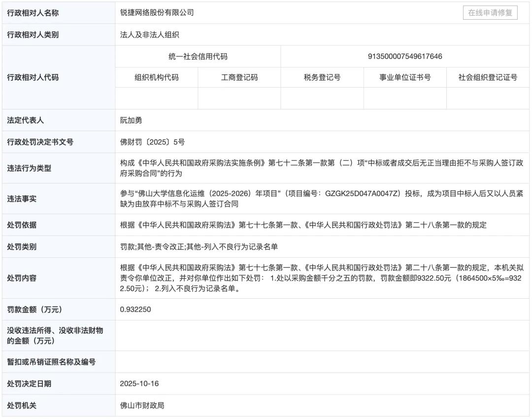Select the penalty content paragraph mentioning 9322.50元
The width and height of the screenshot is (532, 419).
[x=322, y=278]
